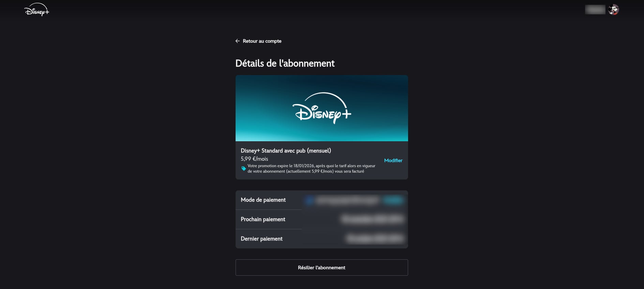Open the Mickey profile avatar menu
Image resolution: width=644 pixels, height=289 pixels.
(614, 10)
